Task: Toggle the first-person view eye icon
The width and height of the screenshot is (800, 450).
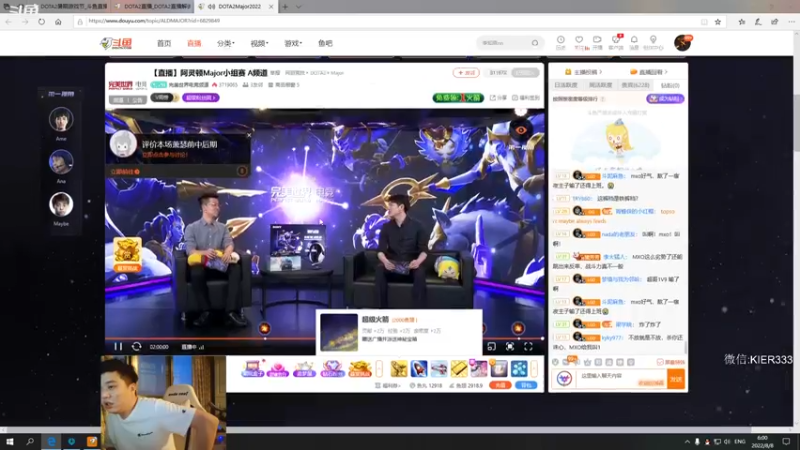Action: (520, 130)
